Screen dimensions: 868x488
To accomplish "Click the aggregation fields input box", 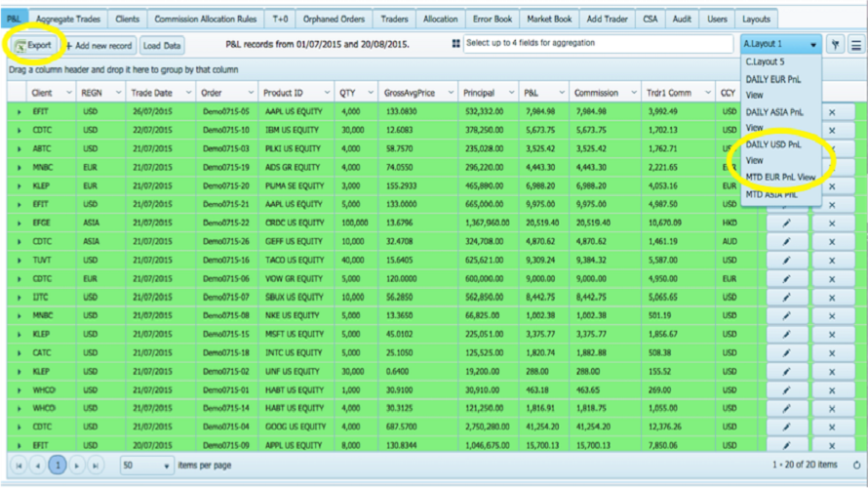I will (598, 43).
